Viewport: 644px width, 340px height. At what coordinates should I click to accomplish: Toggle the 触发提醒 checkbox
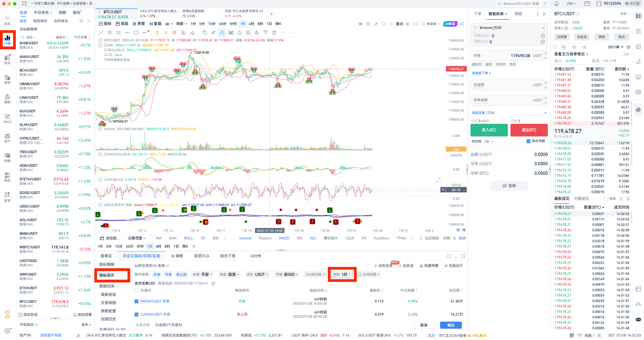point(528,141)
